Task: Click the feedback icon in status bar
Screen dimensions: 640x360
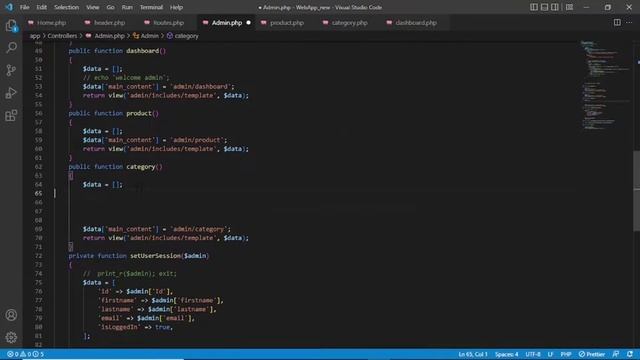Action: [x=616, y=354]
